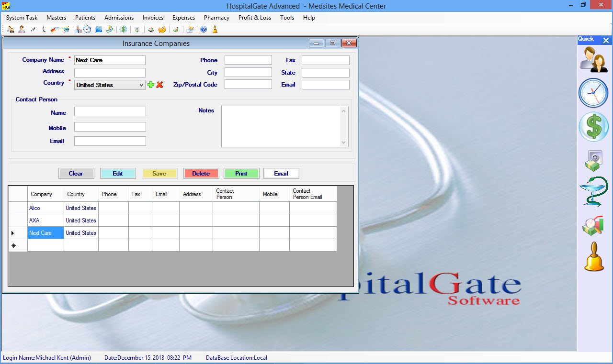Open the chart with magnifier Quick icon
The width and height of the screenshot is (613, 364).
593,225
